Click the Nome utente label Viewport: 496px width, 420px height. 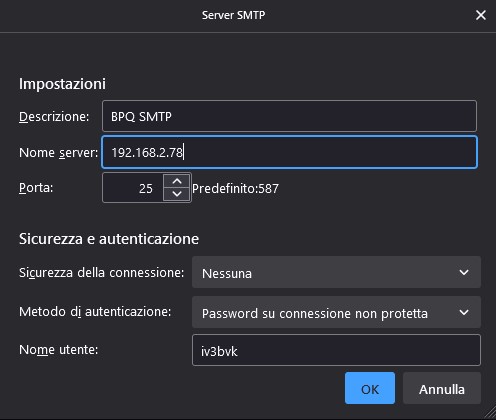click(x=59, y=350)
